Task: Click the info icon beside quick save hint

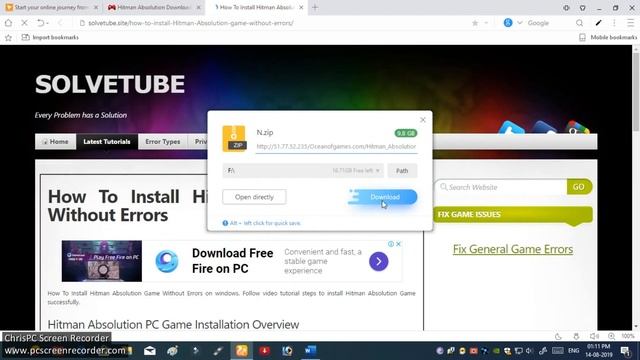Action: [x=225, y=223]
